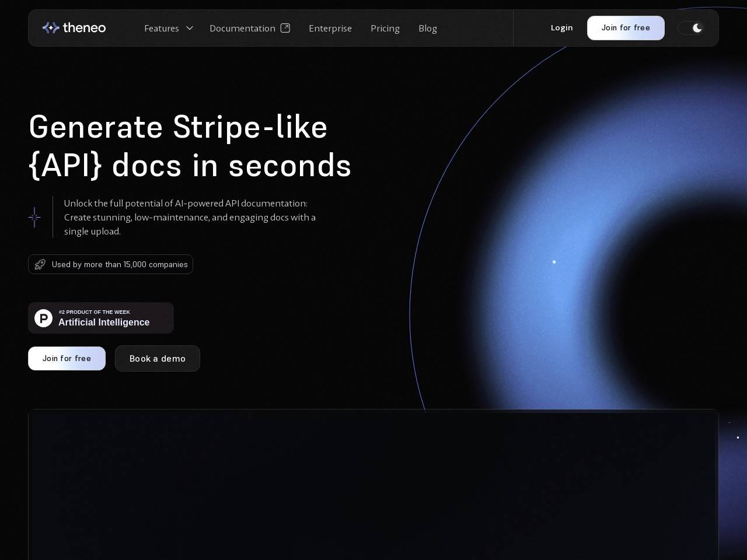Viewport: 747px width, 560px height.
Task: Click the Book a demo button
Action: coord(158,358)
